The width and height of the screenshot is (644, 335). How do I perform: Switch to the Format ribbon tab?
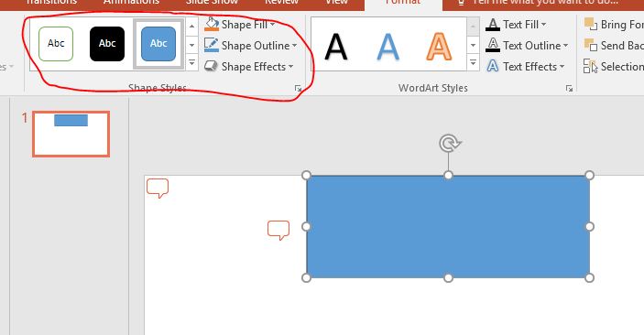click(403, 3)
